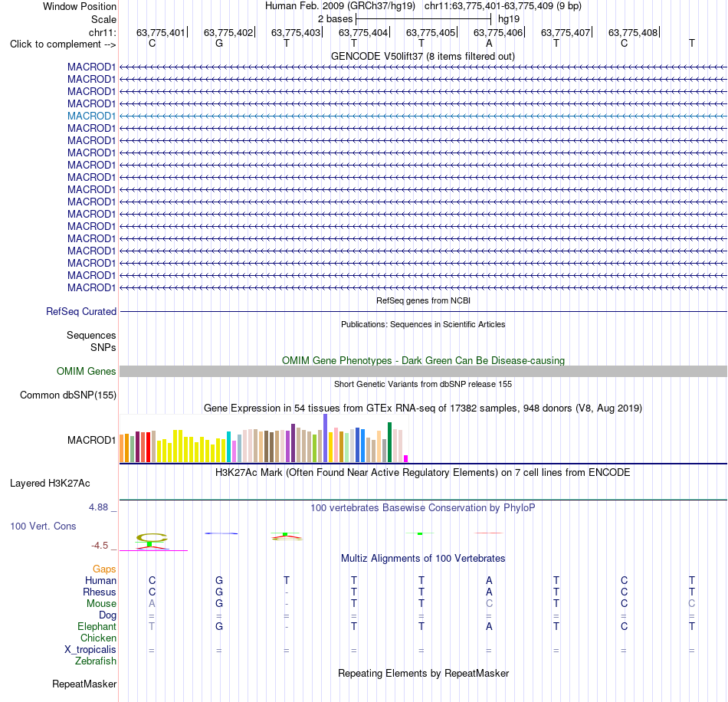The image size is (728, 702).
Task: Click 'Click to complement -->' label
Action: [63, 44]
